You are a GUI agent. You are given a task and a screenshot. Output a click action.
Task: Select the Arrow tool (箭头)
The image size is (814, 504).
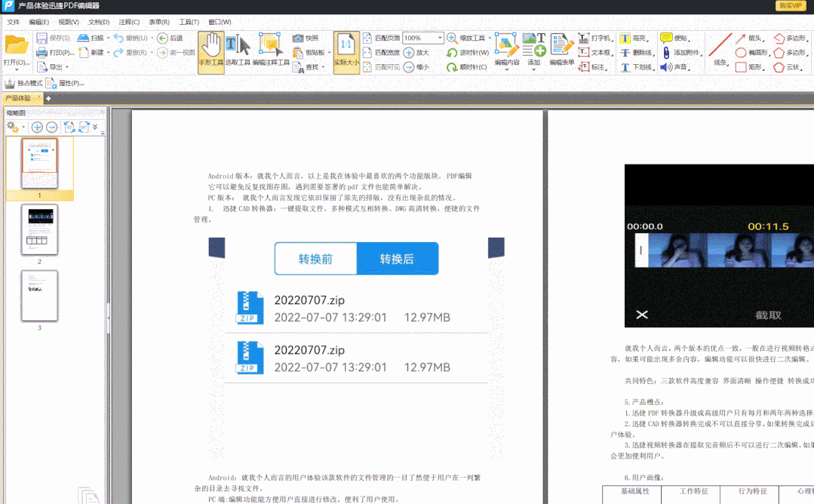click(748, 38)
